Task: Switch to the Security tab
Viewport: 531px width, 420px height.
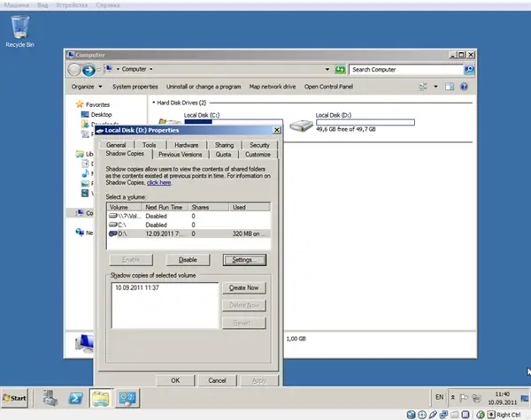Action: coord(259,145)
